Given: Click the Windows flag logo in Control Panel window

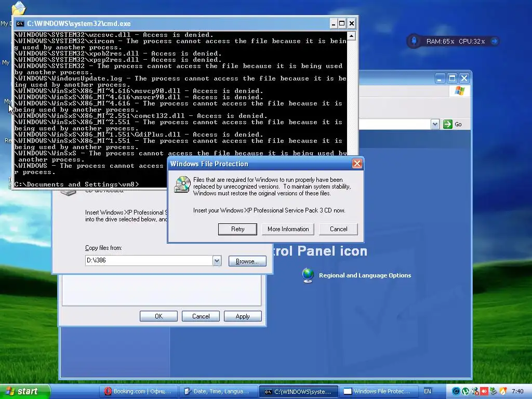Looking at the screenshot, I should coord(460,91).
